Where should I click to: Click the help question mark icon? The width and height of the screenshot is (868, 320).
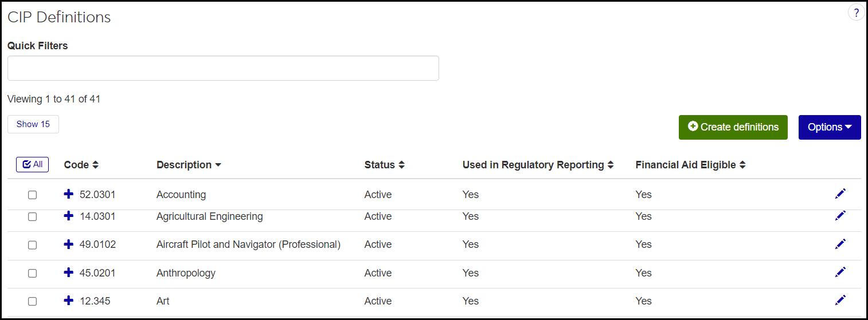(856, 13)
